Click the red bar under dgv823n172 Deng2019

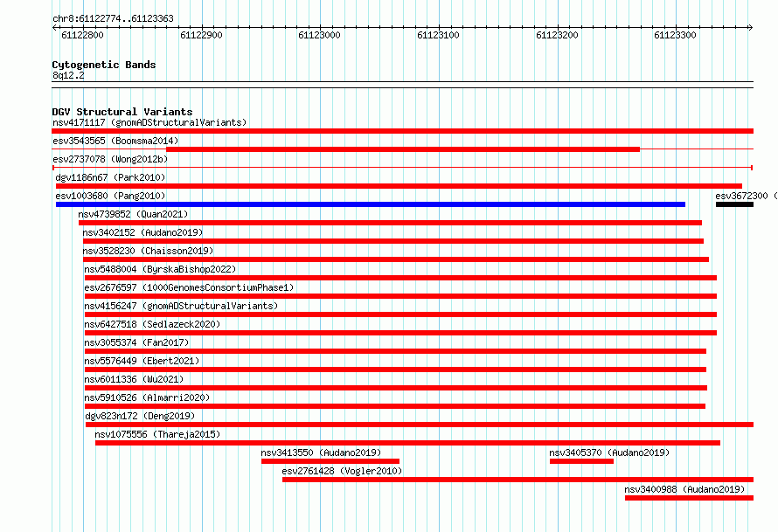tap(420, 425)
